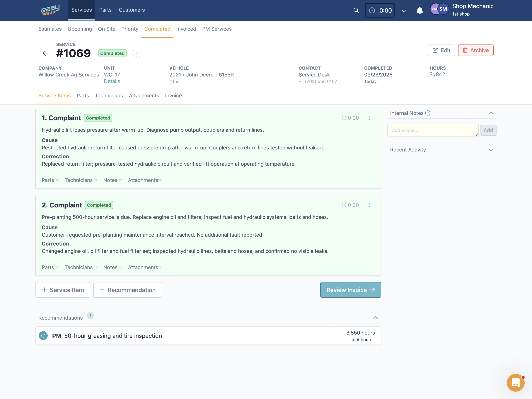Click the 0:00 timer on complaint 1
Screen dimensions: 532x399
coord(350,118)
